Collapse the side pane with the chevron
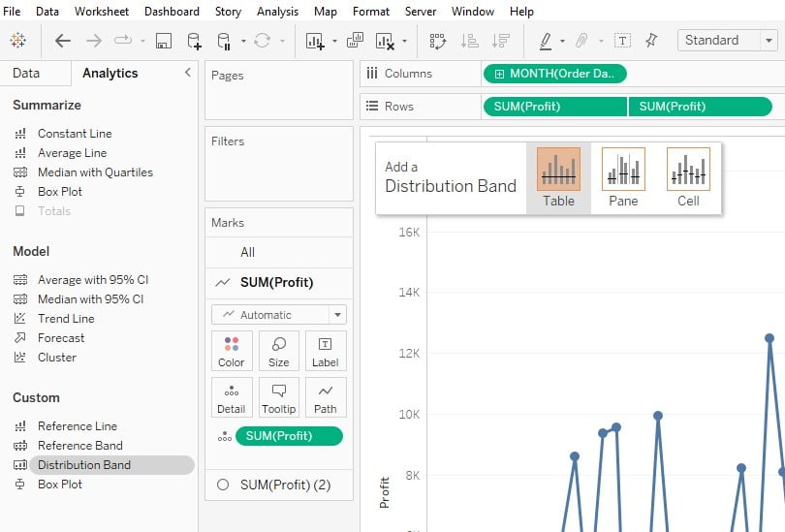This screenshot has width=785, height=532. tap(188, 73)
